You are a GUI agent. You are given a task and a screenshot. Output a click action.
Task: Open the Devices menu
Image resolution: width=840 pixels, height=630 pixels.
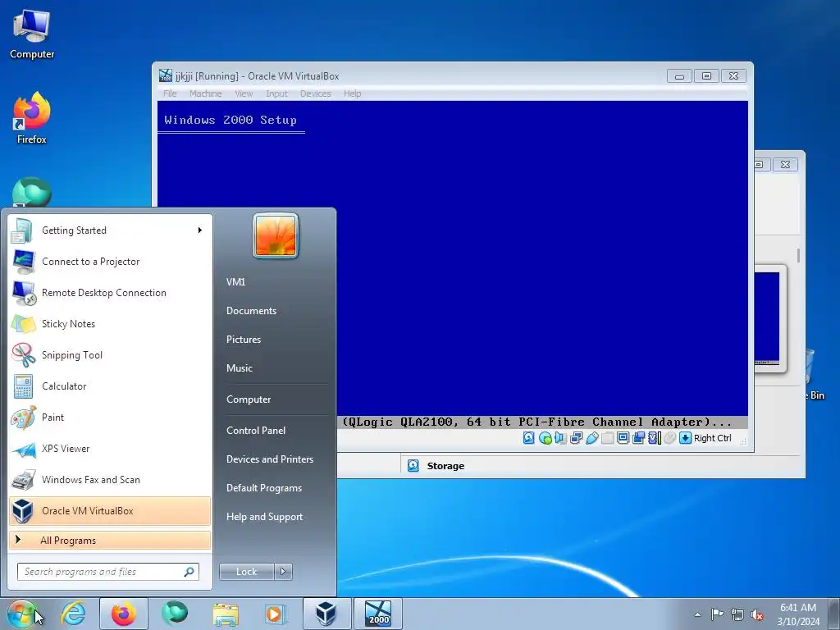click(315, 94)
